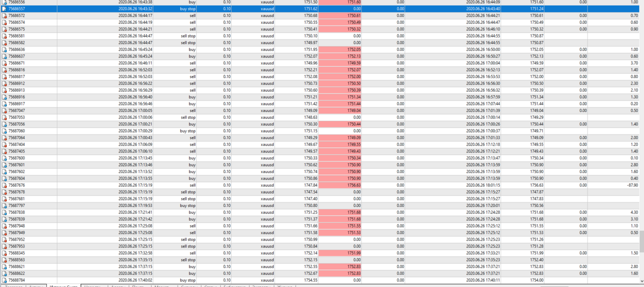Click ticket number 75687602
Screen dimensions: 644x287
click(16, 171)
